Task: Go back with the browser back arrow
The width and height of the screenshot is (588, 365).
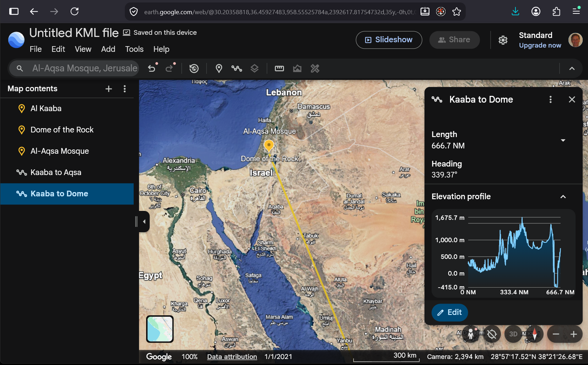Action: pyautogui.click(x=34, y=11)
